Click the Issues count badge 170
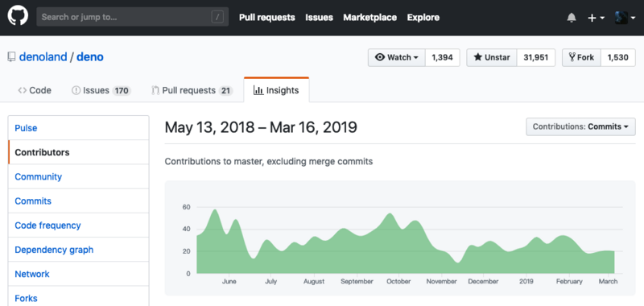 122,91
